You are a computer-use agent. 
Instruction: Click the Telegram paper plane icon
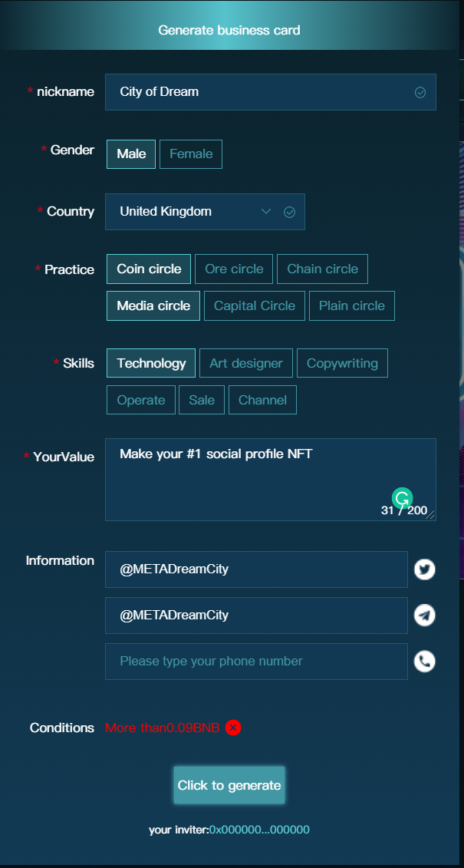pyautogui.click(x=424, y=616)
